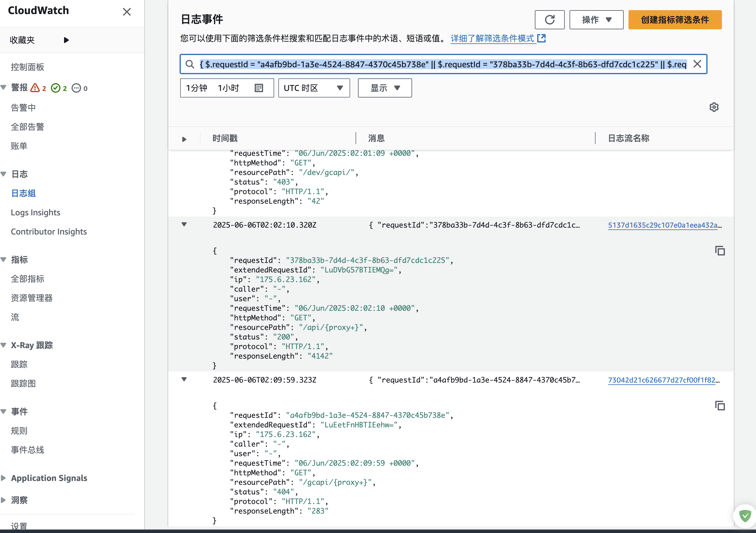The width and height of the screenshot is (756, 533).
Task: Toggle expand all rows arrow in header
Action: 184,139
